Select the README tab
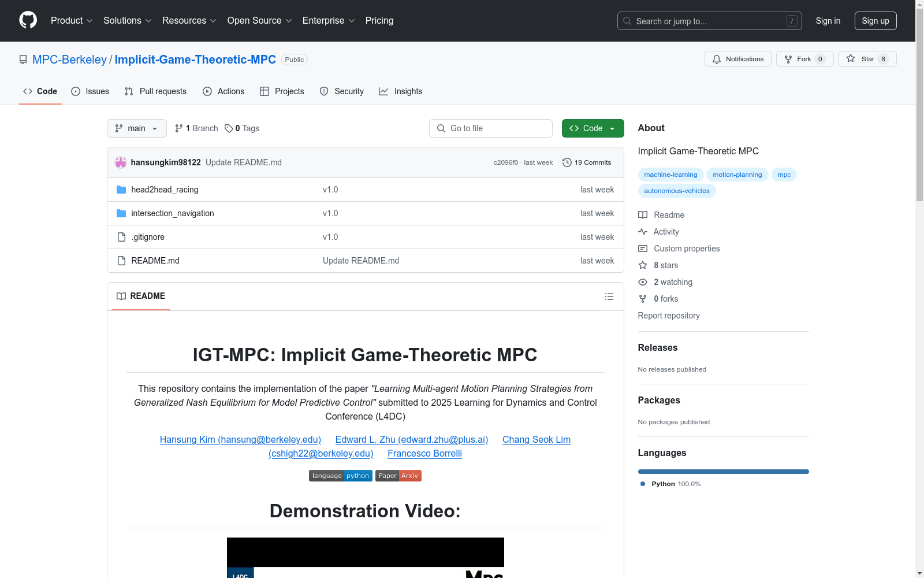The width and height of the screenshot is (924, 578). tap(141, 296)
